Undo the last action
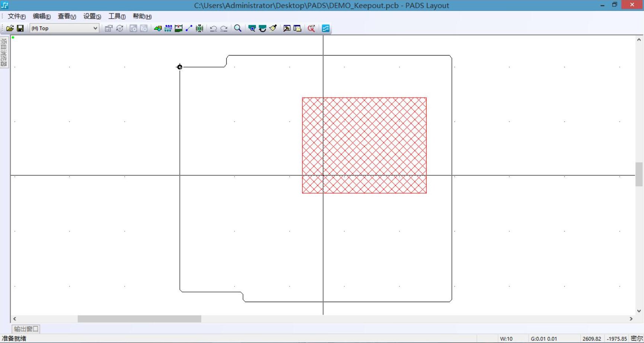The width and height of the screenshot is (644, 343). [213, 28]
